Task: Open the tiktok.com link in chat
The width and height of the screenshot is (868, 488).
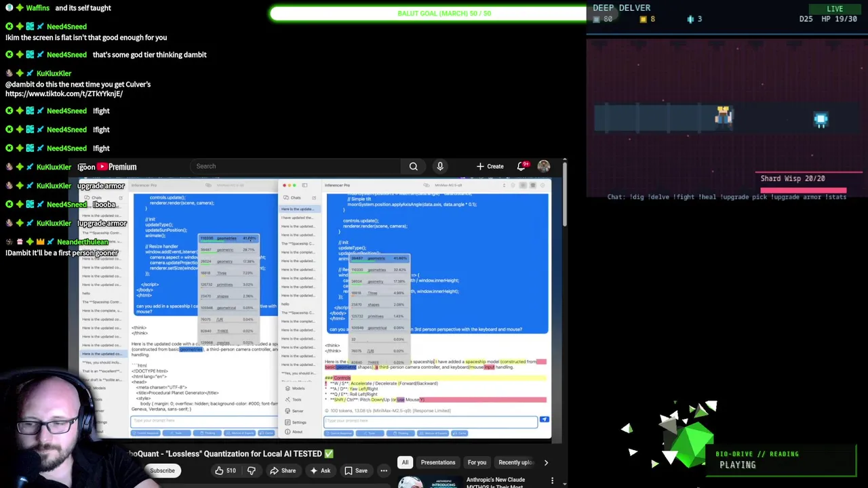Action: tap(64, 94)
